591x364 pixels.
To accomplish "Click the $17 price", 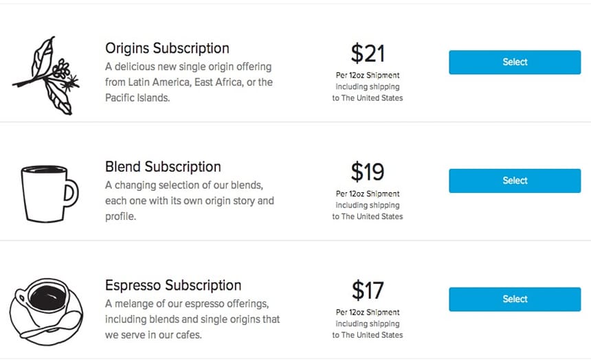I will tap(368, 290).
